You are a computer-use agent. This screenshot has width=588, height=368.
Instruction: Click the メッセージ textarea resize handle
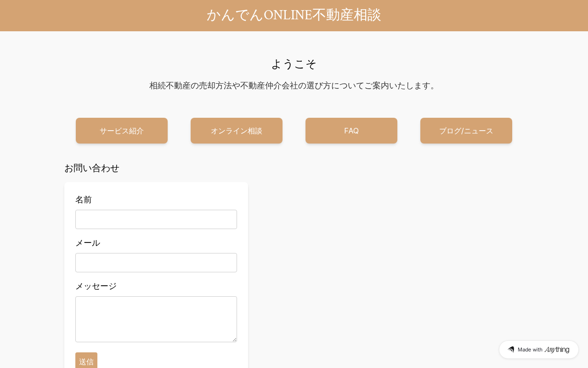click(234, 339)
